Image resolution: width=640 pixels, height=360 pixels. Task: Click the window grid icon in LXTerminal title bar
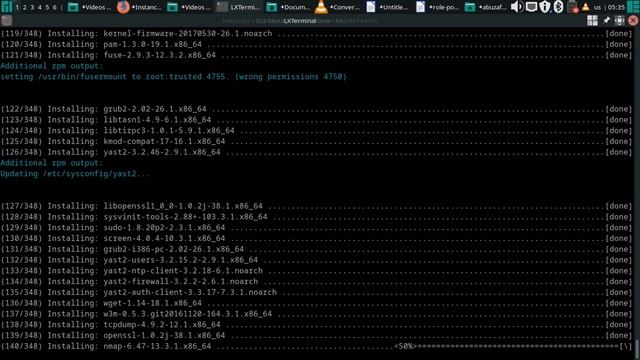[592, 20]
